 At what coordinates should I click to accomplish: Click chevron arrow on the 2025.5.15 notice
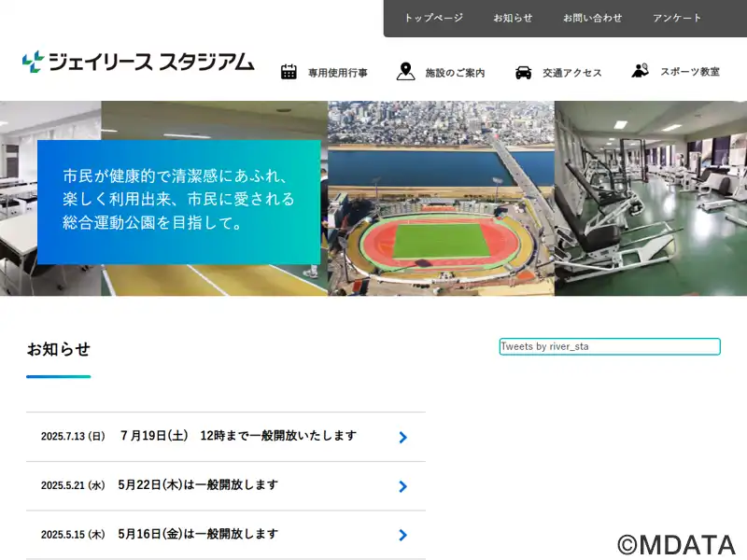(403, 535)
